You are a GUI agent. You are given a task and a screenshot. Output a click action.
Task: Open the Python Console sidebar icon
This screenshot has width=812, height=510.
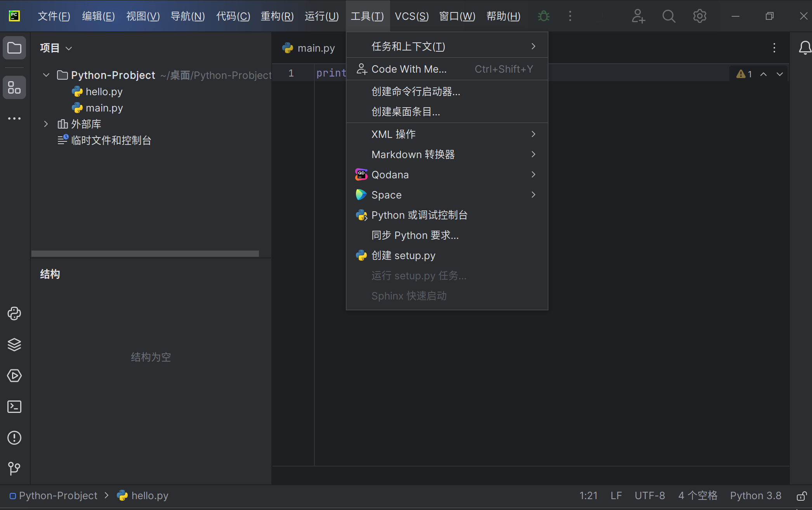(14, 313)
